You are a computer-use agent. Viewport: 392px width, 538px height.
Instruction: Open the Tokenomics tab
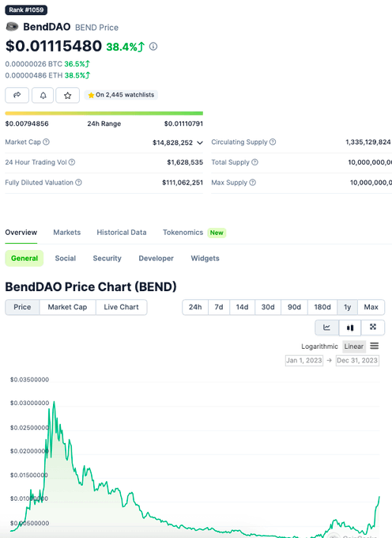click(183, 233)
